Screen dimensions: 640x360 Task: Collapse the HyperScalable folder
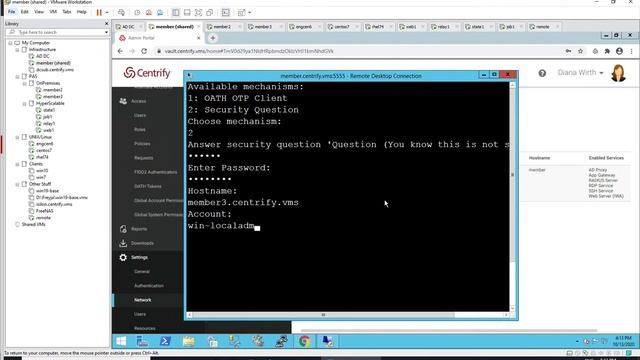24,104
